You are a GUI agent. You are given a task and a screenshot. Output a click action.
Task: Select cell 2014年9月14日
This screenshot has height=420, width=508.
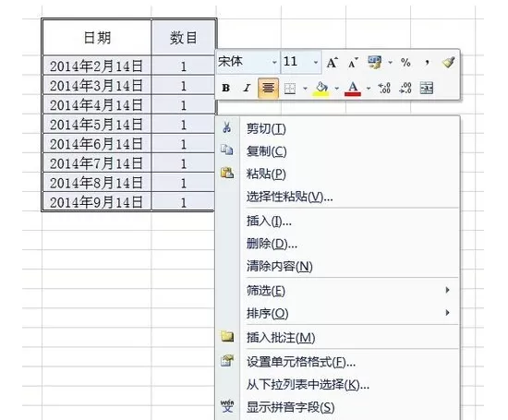point(97,202)
